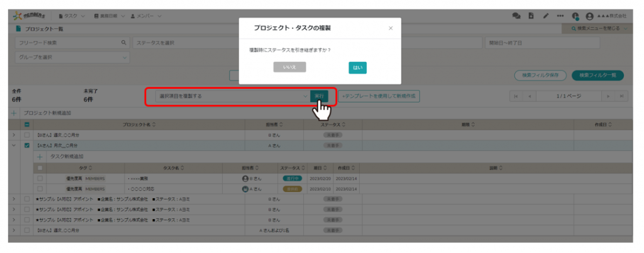Toggle the select-all checkbox in project header
This screenshot has width=644, height=253.
(x=26, y=125)
